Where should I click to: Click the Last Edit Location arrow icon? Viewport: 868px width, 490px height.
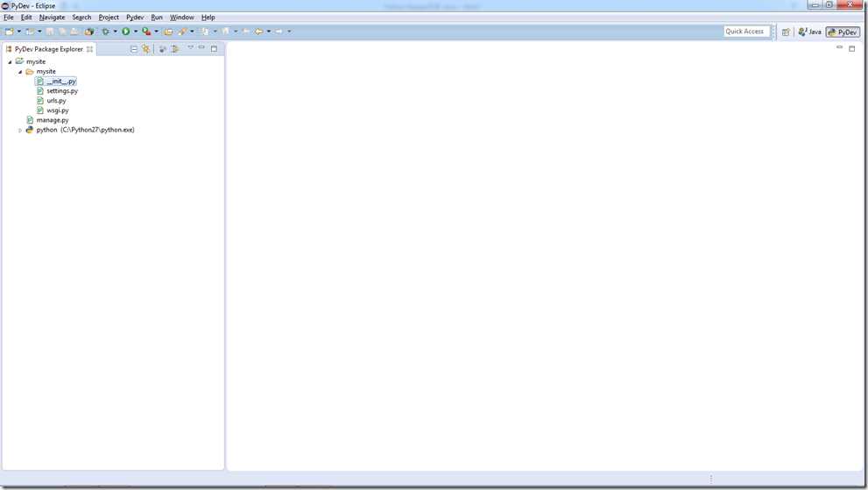[246, 32]
